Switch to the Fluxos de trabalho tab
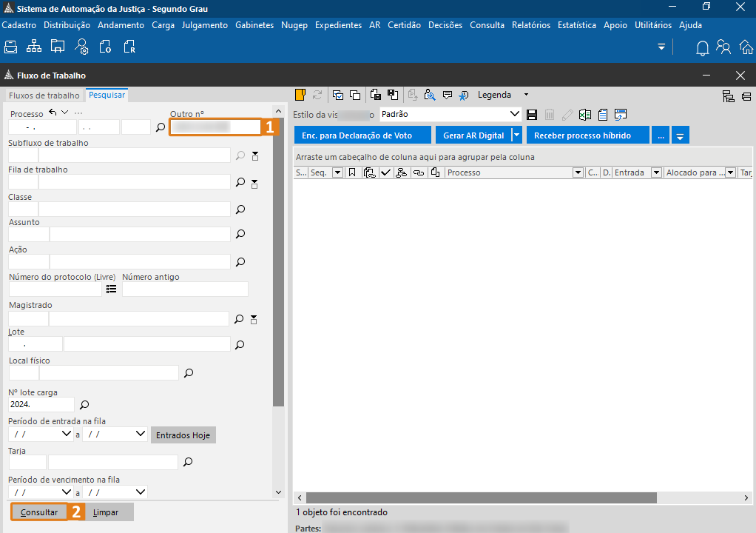The width and height of the screenshot is (756, 533). click(x=44, y=95)
